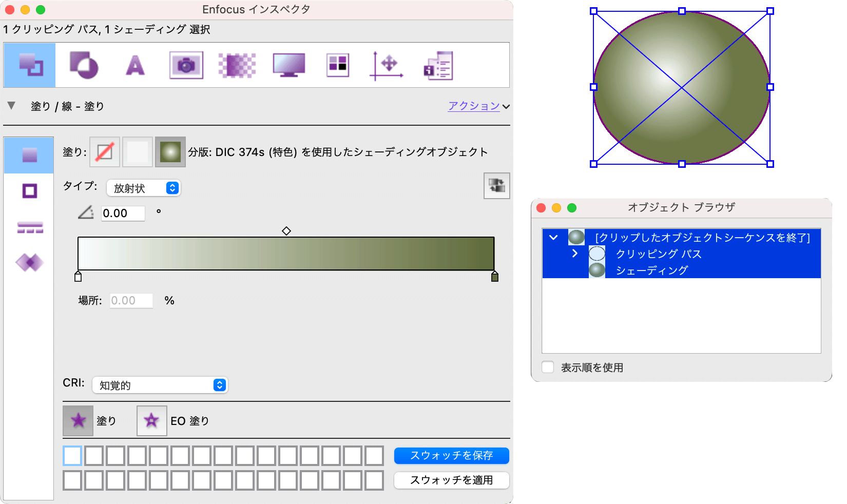
Task: Click the bottom-right selection handle on ellipse
Action: point(770,164)
